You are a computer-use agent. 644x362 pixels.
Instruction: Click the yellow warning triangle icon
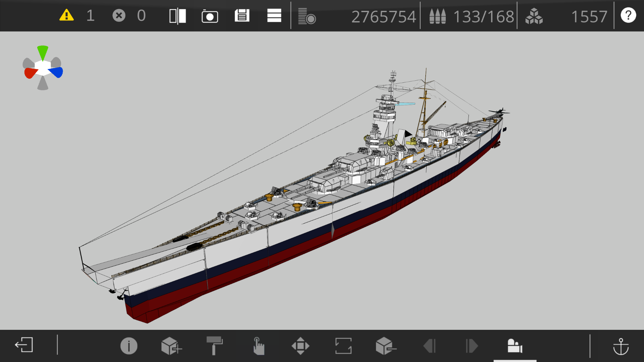(66, 15)
